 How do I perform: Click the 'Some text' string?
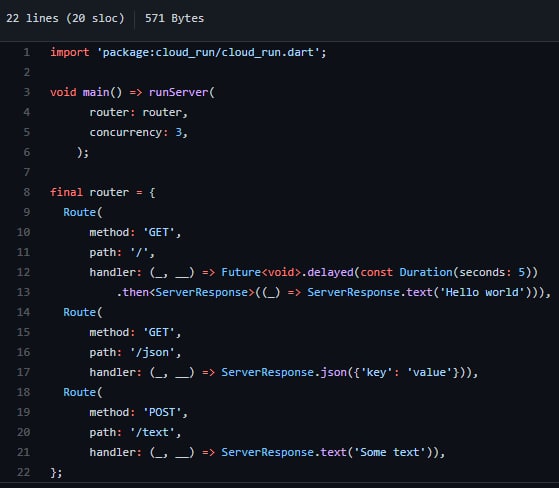click(390, 452)
